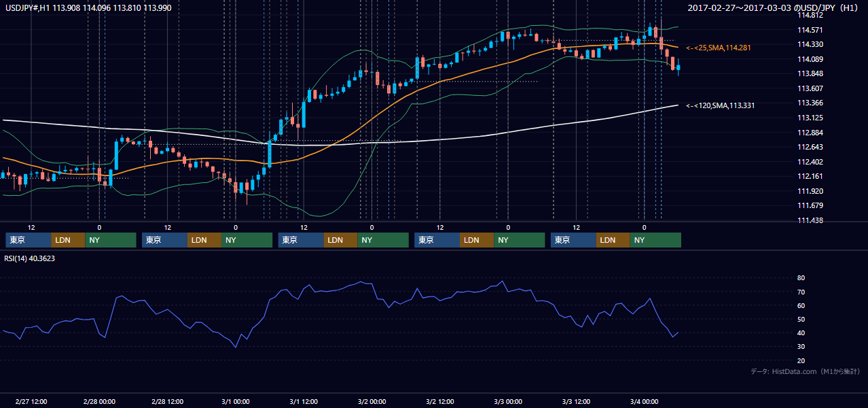The width and height of the screenshot is (868, 408).
Task: Select the 113.848 price axis label
Action: (810, 74)
